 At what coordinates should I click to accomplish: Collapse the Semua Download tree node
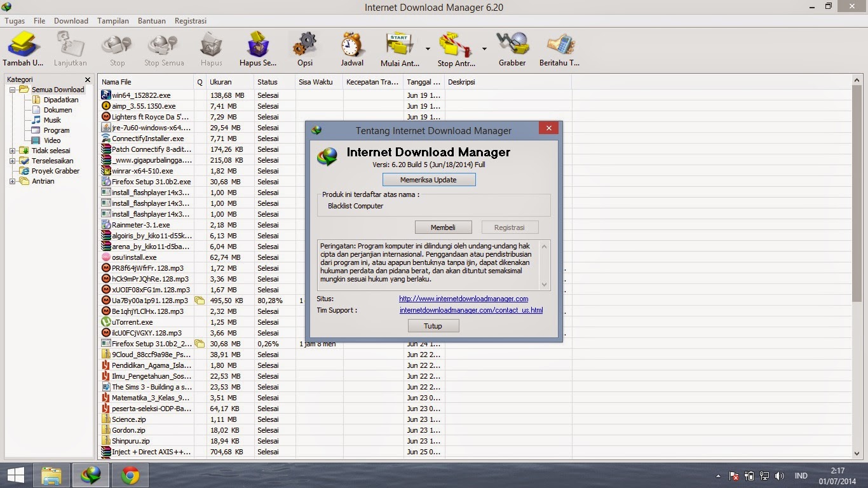click(12, 90)
